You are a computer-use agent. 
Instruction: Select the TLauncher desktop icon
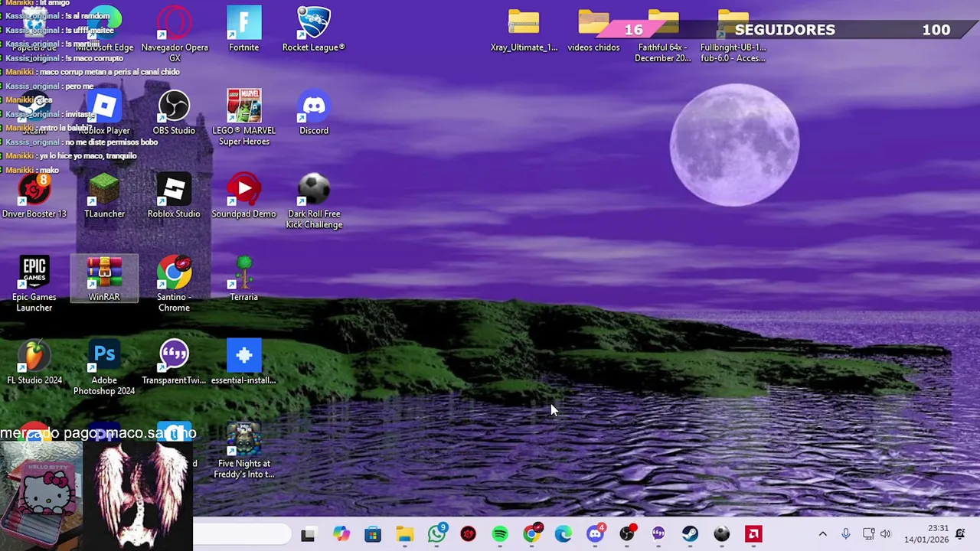pyautogui.click(x=104, y=197)
